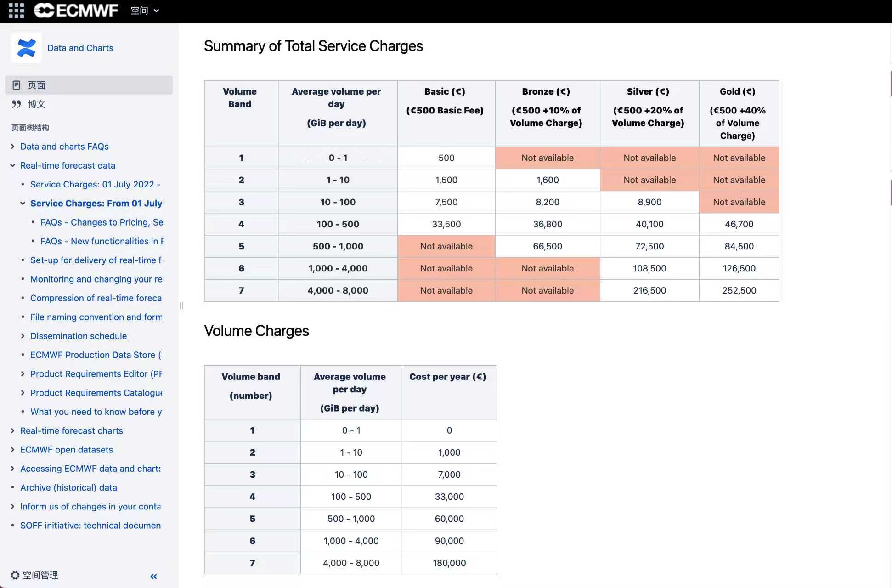892x588 pixels.
Task: Expand Data and charts FAQs tree
Action: tap(12, 147)
